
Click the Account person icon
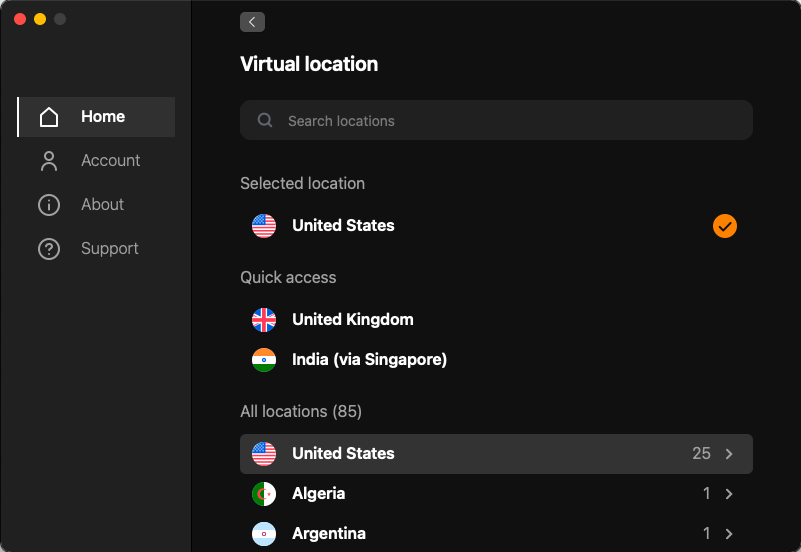click(x=49, y=161)
